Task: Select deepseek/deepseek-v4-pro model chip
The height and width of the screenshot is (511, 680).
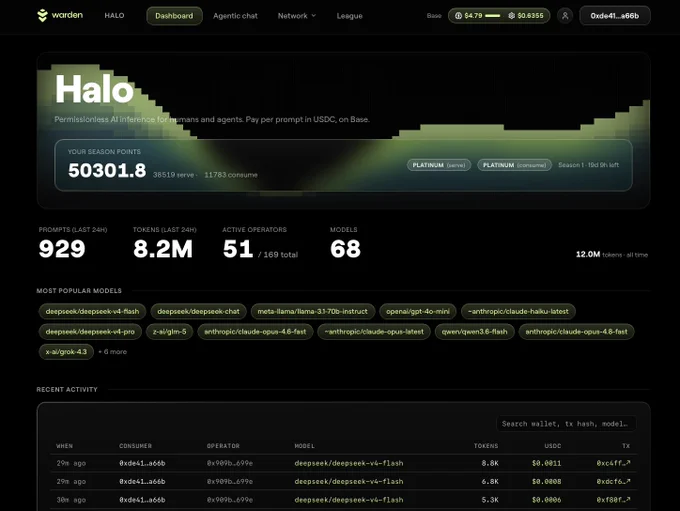Action: click(90, 332)
